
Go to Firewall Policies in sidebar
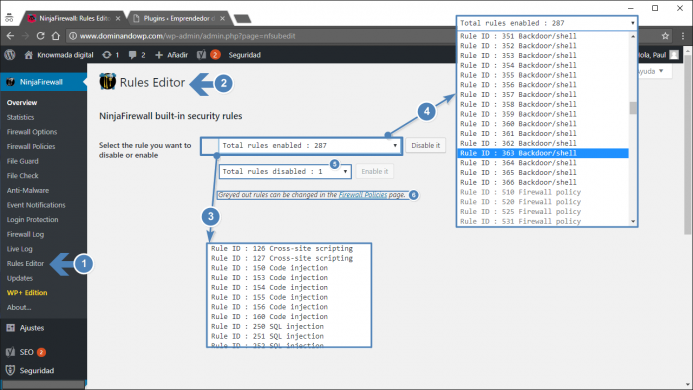[31, 146]
